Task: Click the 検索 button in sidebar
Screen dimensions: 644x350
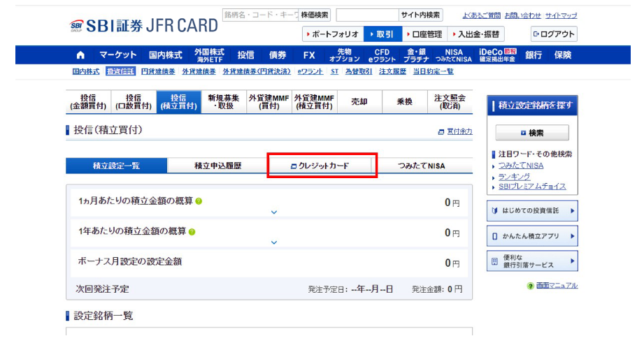Action: pyautogui.click(x=532, y=133)
